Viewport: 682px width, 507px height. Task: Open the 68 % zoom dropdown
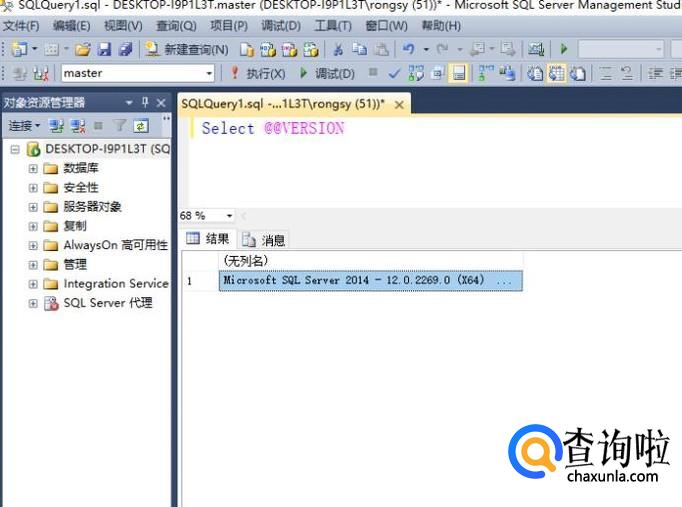click(x=229, y=216)
